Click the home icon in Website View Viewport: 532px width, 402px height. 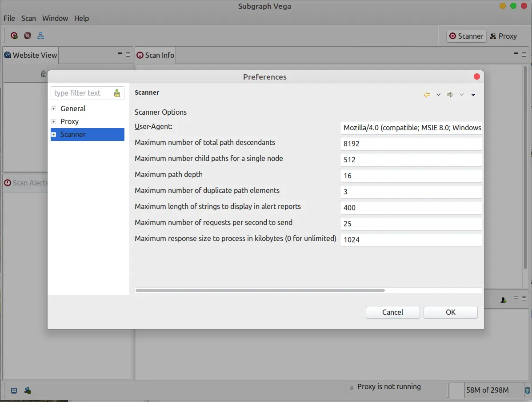tap(44, 73)
